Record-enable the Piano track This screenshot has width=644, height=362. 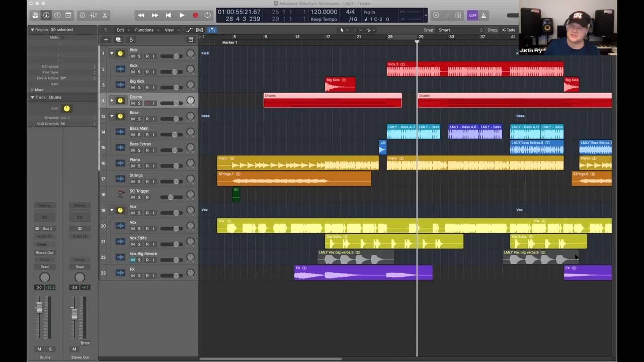(x=147, y=166)
